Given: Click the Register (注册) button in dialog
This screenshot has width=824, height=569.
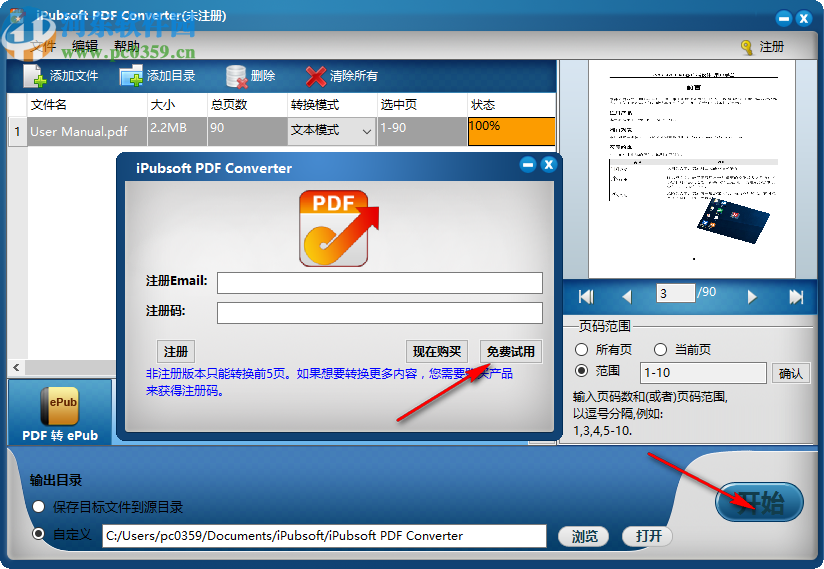Looking at the screenshot, I should [x=176, y=351].
